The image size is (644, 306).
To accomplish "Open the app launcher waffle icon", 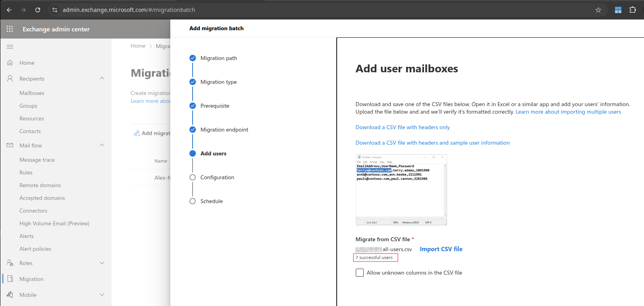I will pos(10,29).
